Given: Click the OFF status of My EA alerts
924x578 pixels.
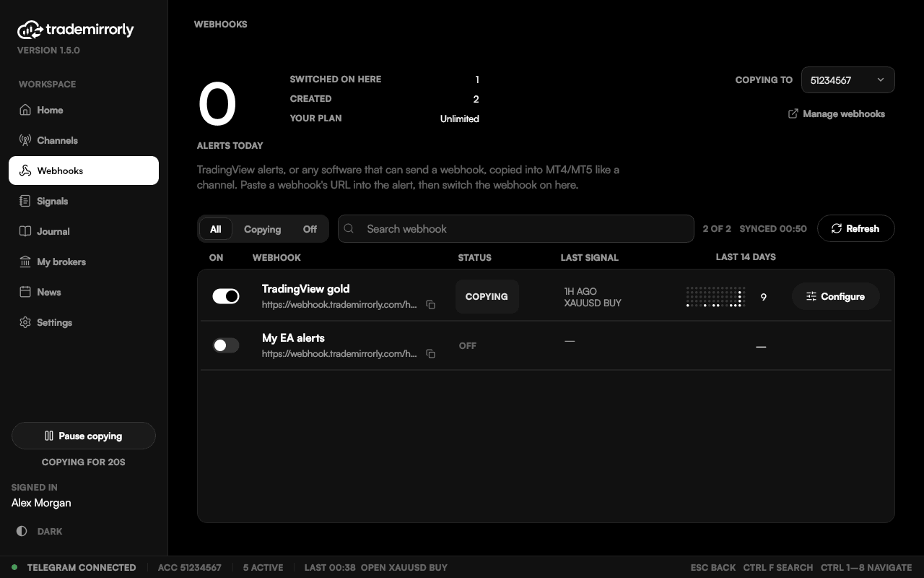Looking at the screenshot, I should [468, 345].
